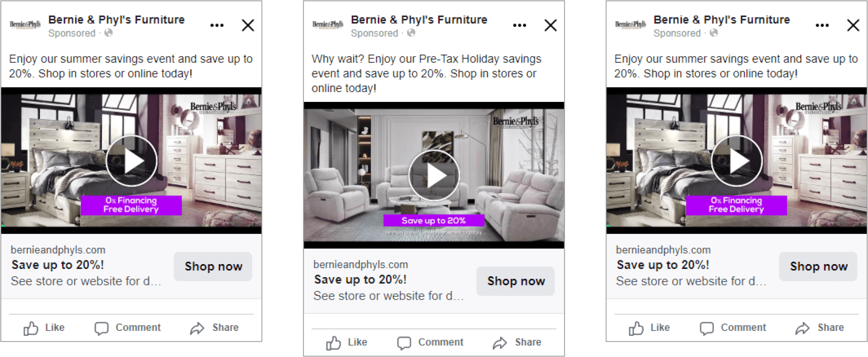Click Shop now on the middle ad

(516, 281)
